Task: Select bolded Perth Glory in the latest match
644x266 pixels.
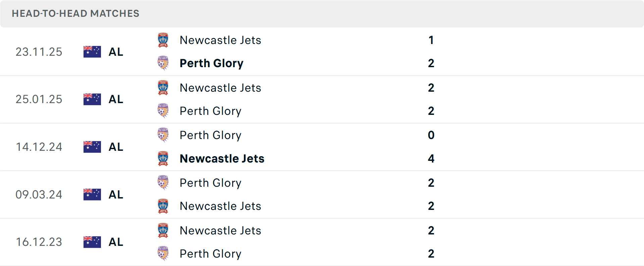Action: click(212, 63)
